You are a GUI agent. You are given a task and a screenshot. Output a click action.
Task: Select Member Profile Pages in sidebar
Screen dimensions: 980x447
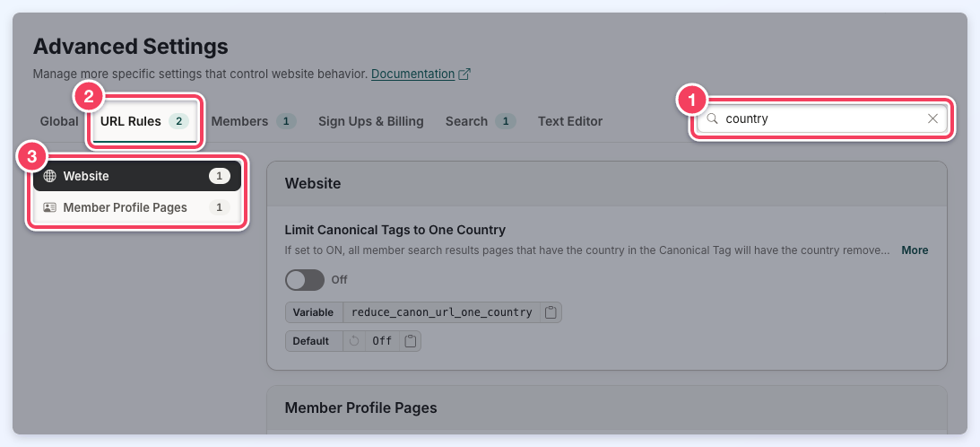(137, 207)
